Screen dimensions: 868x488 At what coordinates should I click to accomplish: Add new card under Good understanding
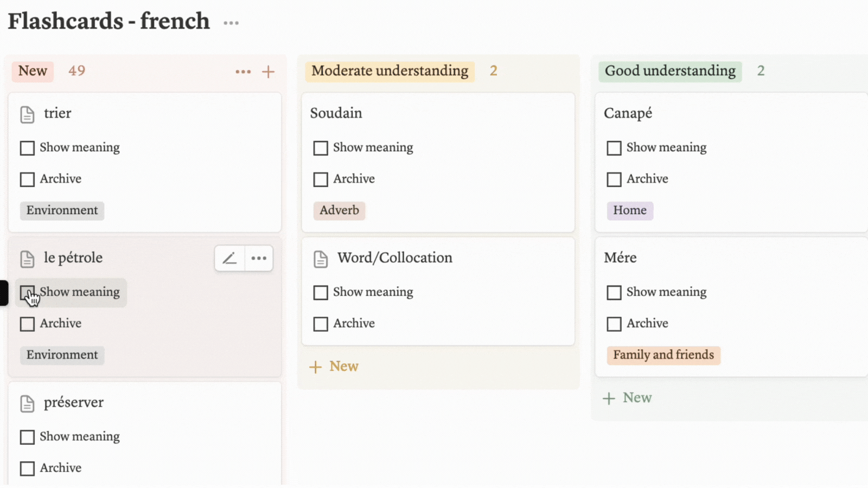tap(628, 398)
